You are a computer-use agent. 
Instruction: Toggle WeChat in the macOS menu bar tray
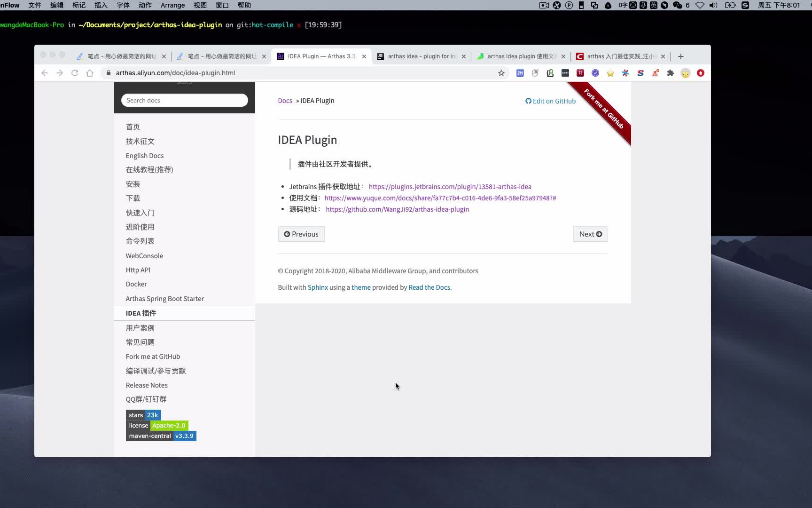coord(678,5)
